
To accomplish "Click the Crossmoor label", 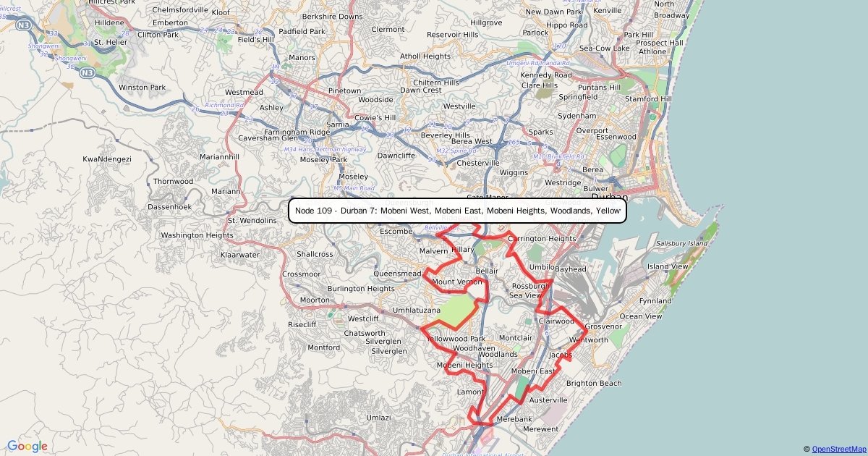I will click(x=301, y=275).
